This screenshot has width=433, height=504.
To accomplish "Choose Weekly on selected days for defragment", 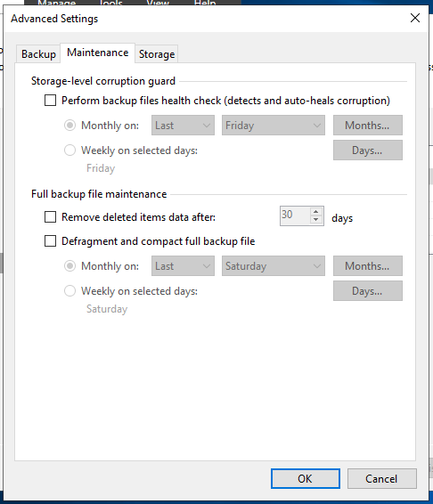I will point(69,291).
